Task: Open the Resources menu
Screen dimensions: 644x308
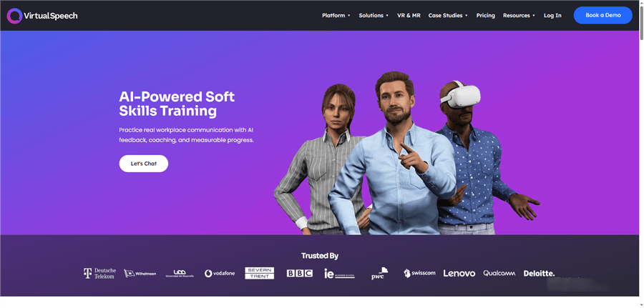Action: pos(516,16)
